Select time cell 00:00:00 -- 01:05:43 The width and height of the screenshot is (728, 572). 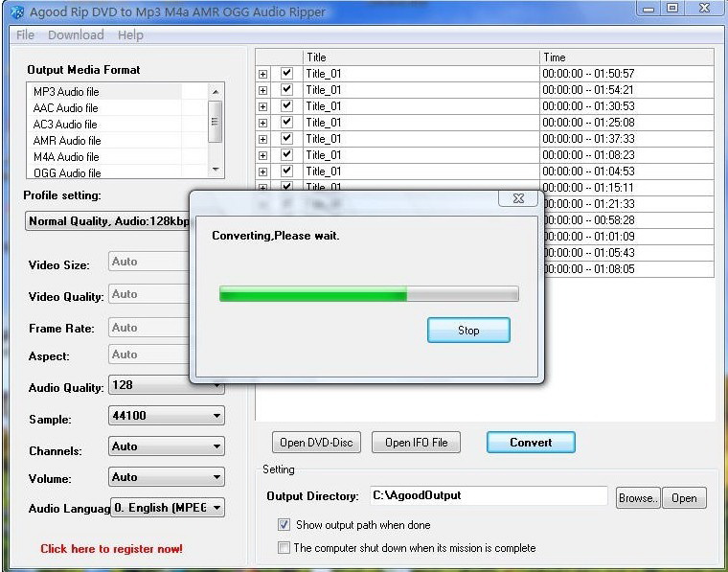(x=628, y=253)
